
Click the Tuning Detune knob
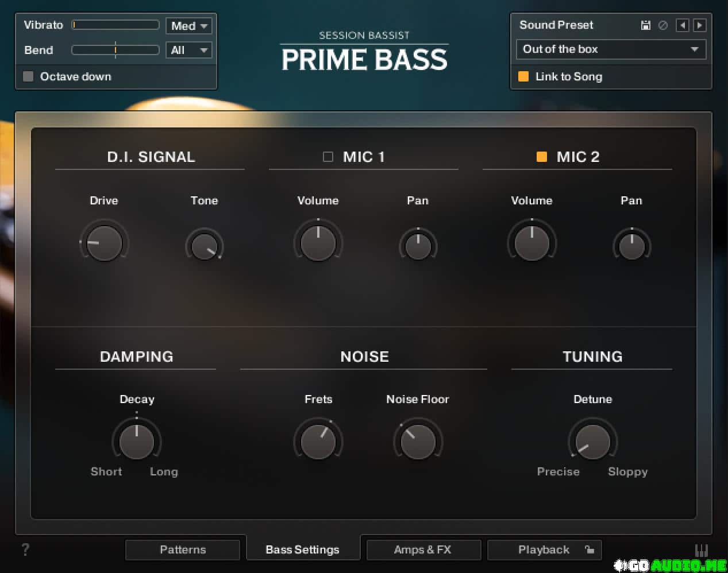[x=592, y=442]
